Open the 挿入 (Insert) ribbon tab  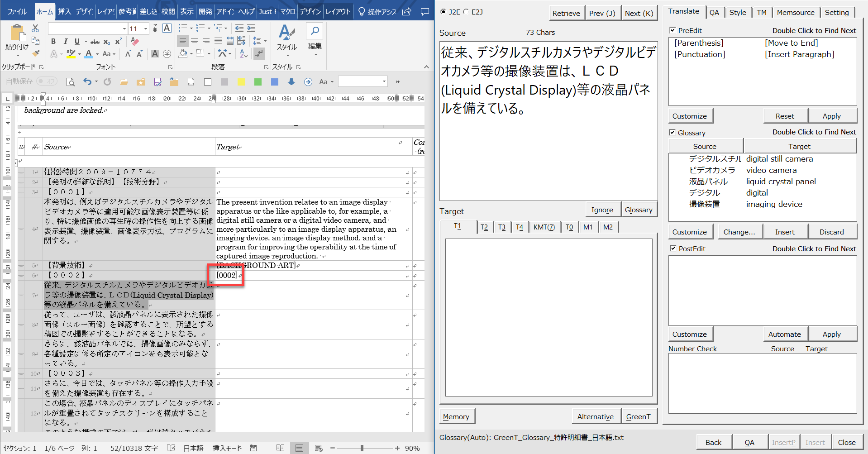[64, 11]
